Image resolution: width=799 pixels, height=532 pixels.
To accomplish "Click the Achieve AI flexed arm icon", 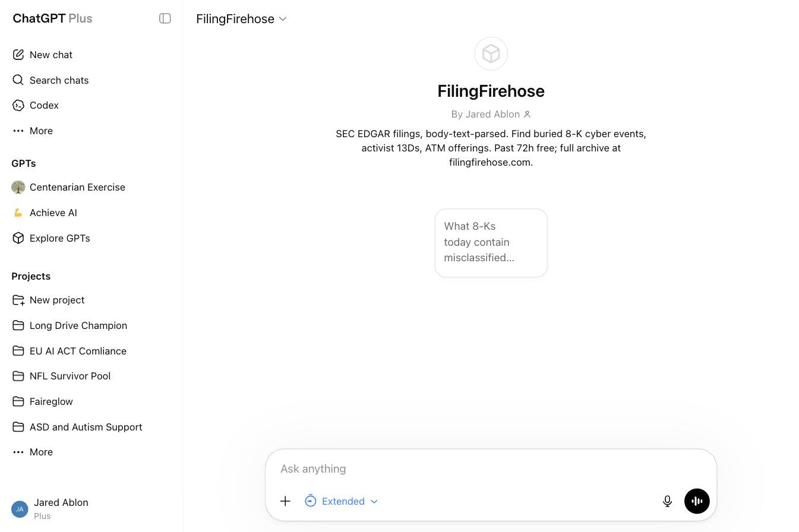I will (x=18, y=213).
